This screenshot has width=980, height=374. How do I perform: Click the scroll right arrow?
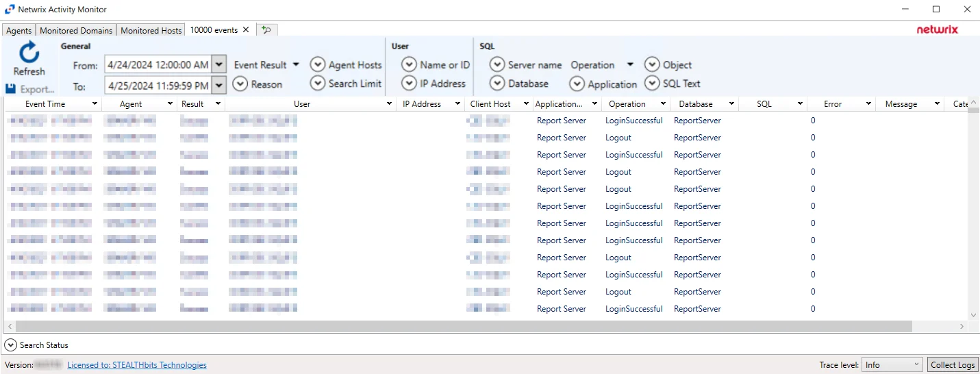(962, 327)
